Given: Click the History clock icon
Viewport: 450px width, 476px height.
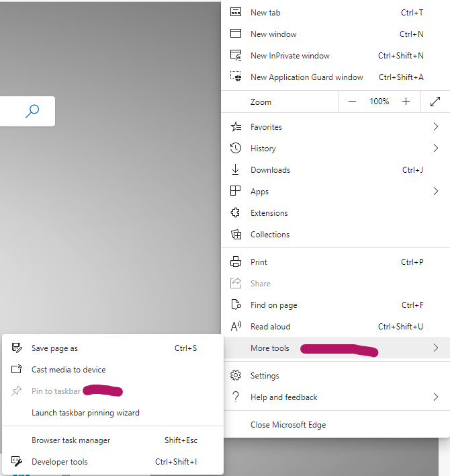Looking at the screenshot, I should pos(236,148).
